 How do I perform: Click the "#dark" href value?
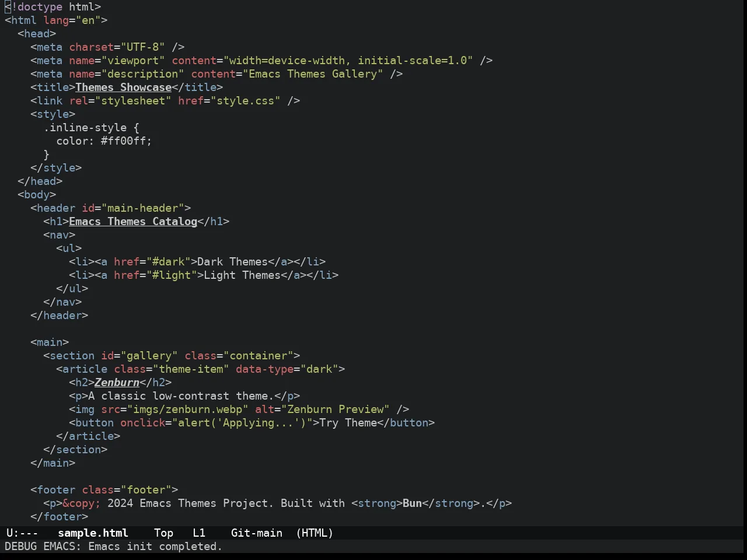point(169,261)
